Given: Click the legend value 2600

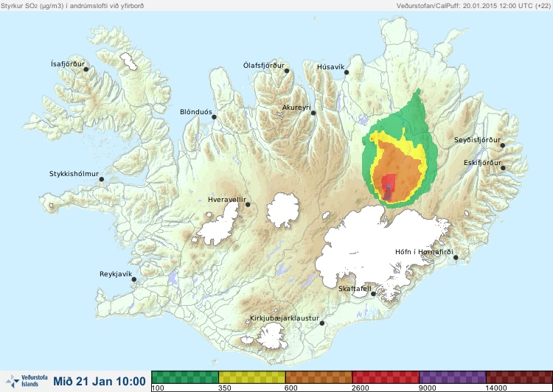Looking at the screenshot, I should pyautogui.click(x=361, y=388).
